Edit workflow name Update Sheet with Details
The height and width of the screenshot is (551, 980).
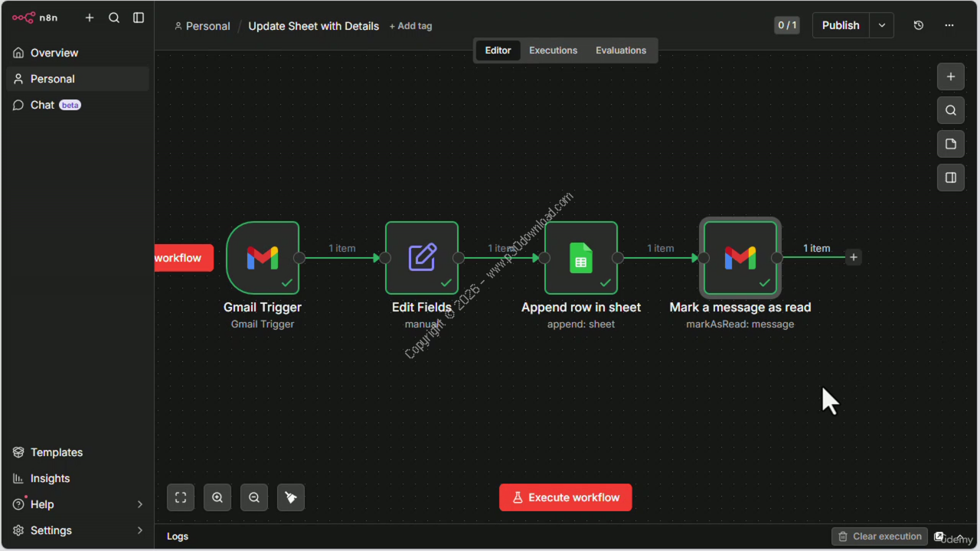[314, 26]
